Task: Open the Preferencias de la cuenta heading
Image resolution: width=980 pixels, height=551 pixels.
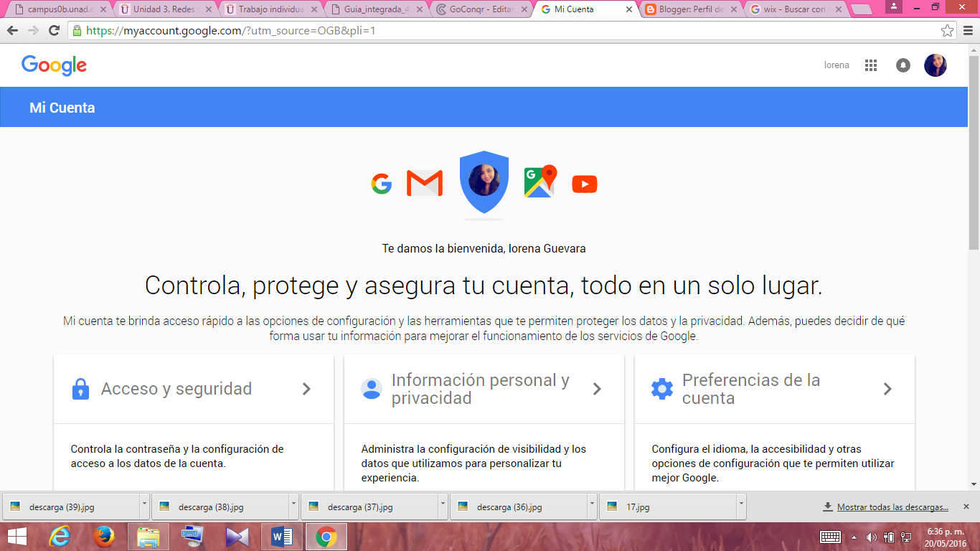Action: coord(751,389)
